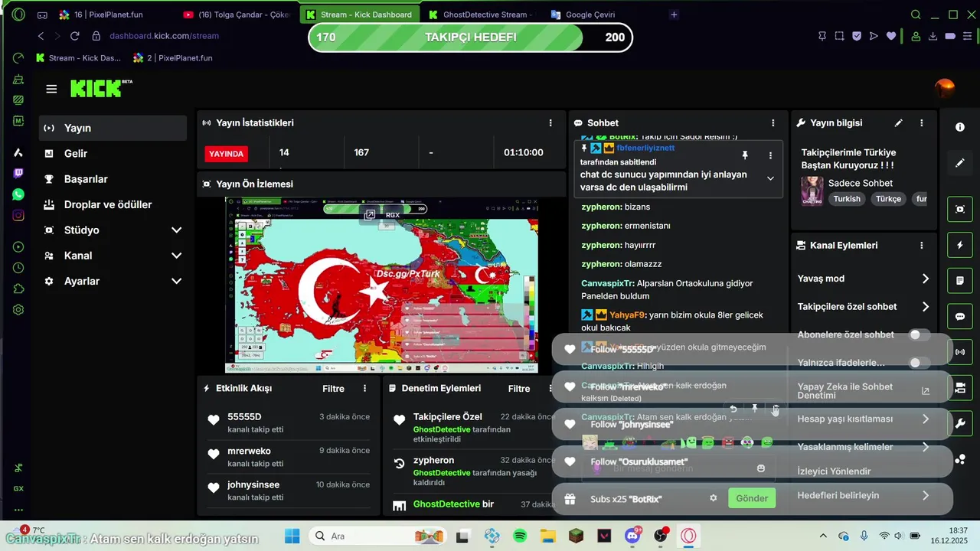Open Instagram in the Opera sidebar
Image resolution: width=980 pixels, height=551 pixels.
click(x=18, y=215)
